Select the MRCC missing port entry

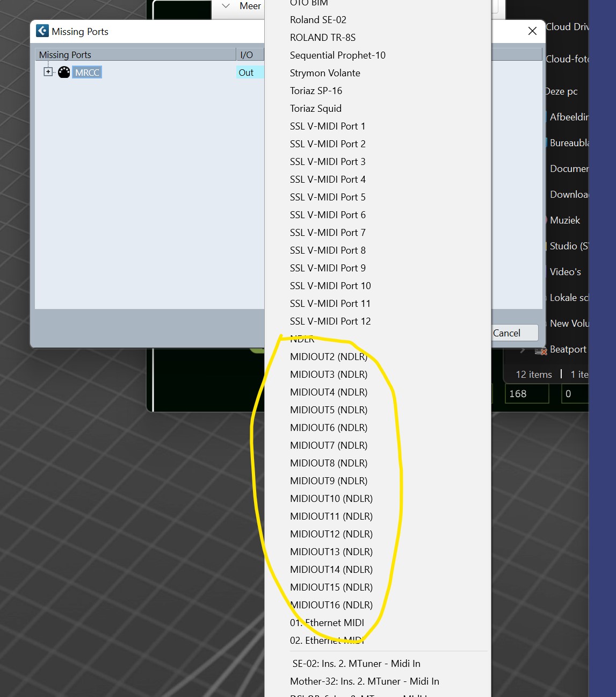point(87,73)
